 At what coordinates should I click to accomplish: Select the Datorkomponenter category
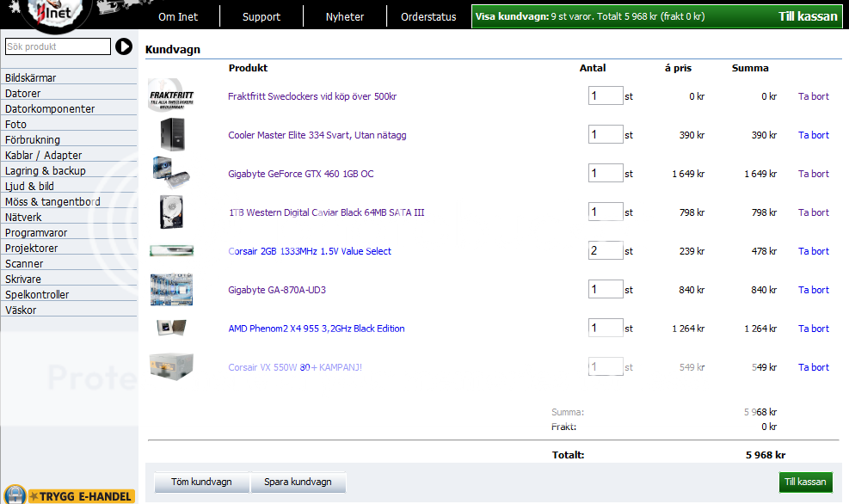(50, 109)
